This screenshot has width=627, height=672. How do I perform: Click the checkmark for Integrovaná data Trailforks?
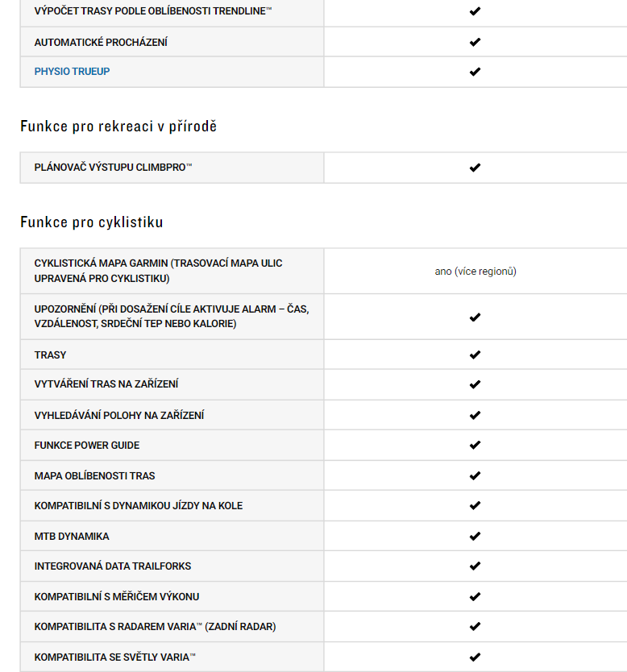(475, 566)
